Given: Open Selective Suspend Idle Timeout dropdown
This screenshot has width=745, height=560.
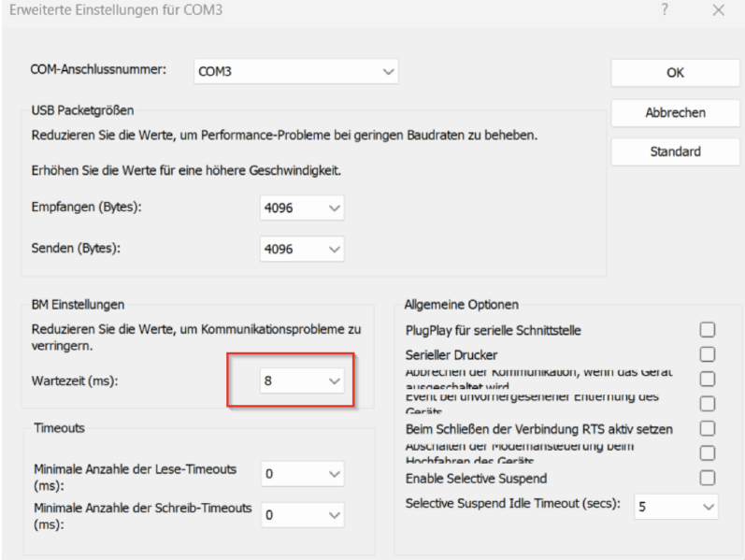Looking at the screenshot, I should coord(676,507).
